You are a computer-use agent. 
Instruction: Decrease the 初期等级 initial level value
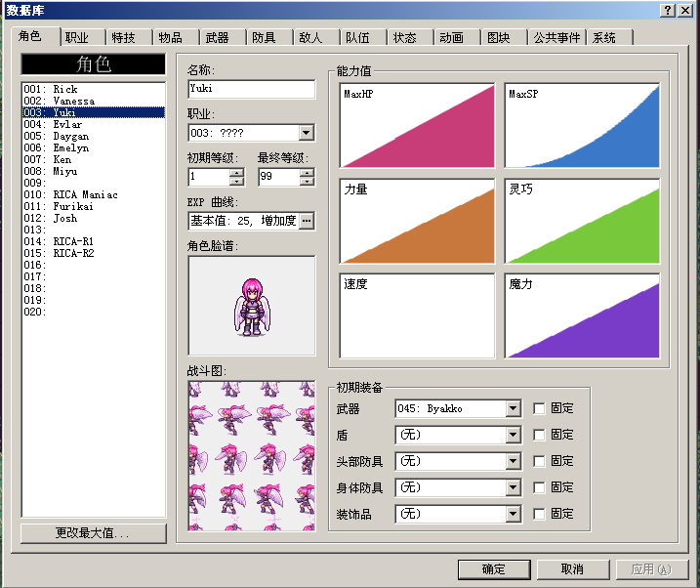coord(237,181)
